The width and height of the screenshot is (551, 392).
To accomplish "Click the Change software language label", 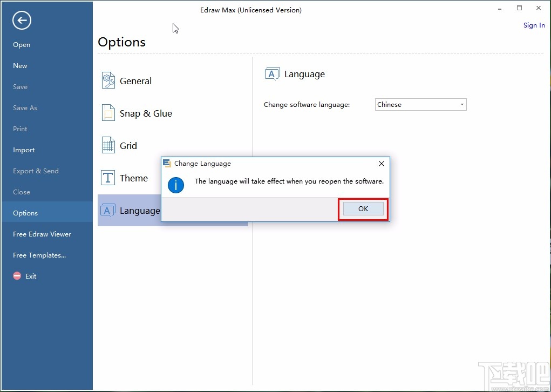I will tap(307, 104).
